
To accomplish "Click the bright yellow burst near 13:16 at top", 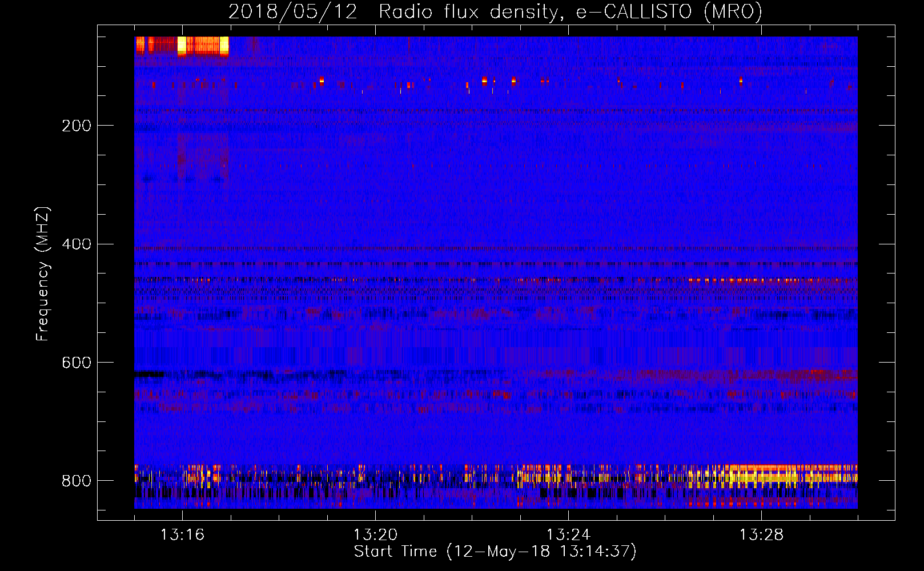I will (182, 45).
